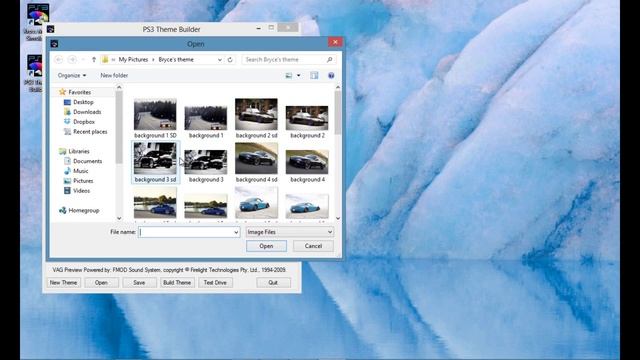Open view options dropdown arrow

(298, 76)
